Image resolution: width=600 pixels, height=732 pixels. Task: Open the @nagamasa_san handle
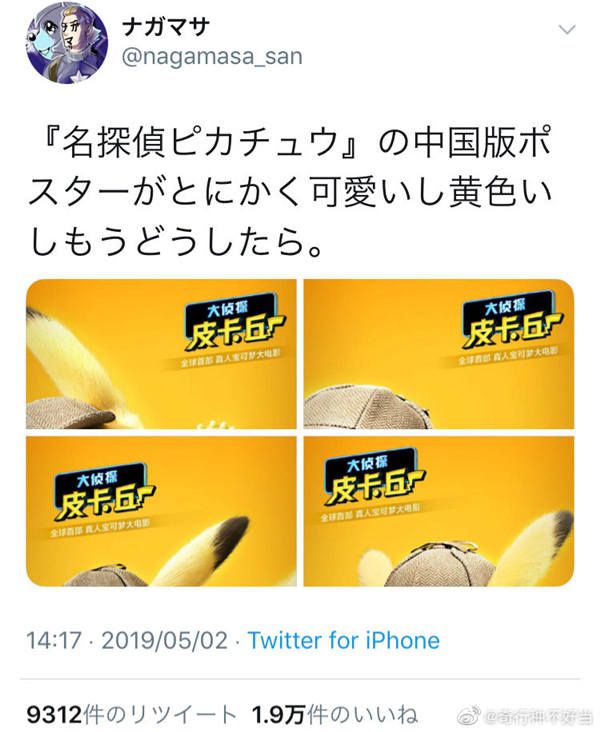coord(212,57)
